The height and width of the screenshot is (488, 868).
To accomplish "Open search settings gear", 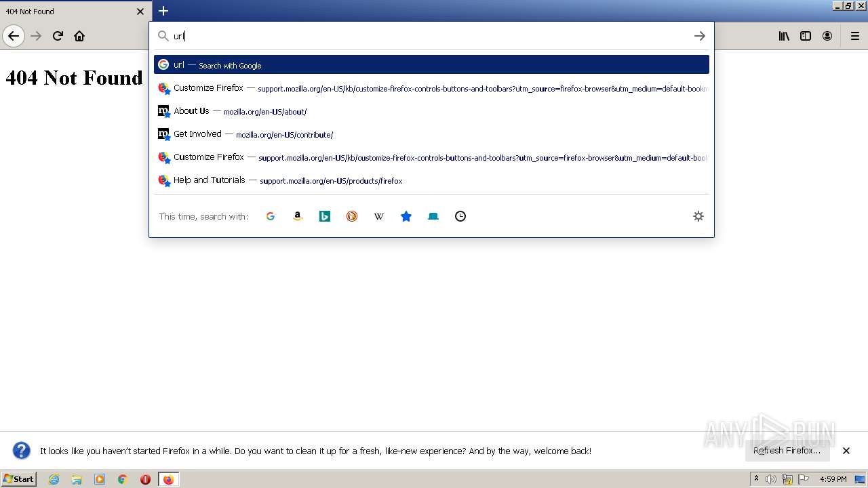I will click(x=698, y=216).
